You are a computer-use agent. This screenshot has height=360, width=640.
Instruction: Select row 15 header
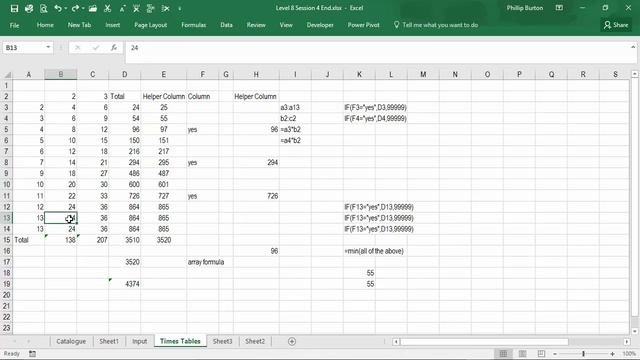tap(7, 240)
